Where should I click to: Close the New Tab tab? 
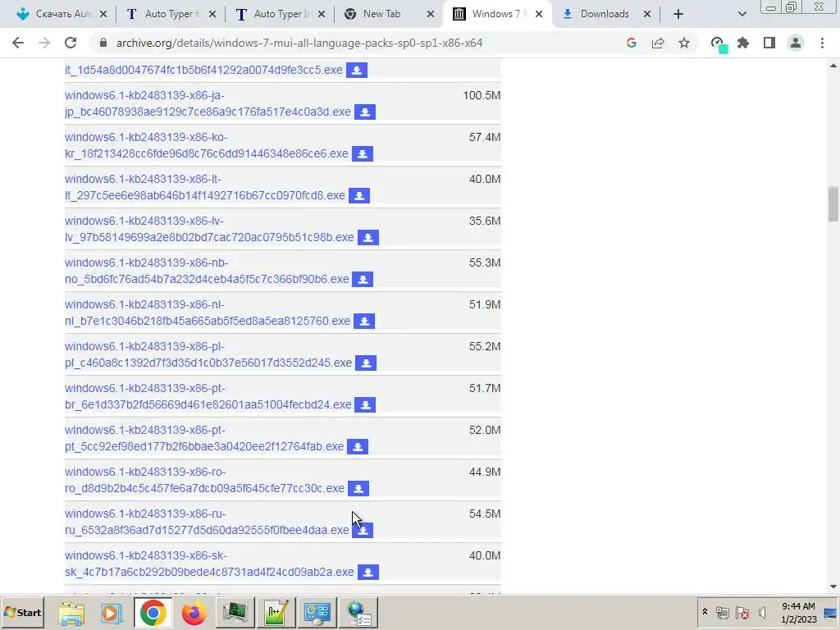[x=430, y=15]
